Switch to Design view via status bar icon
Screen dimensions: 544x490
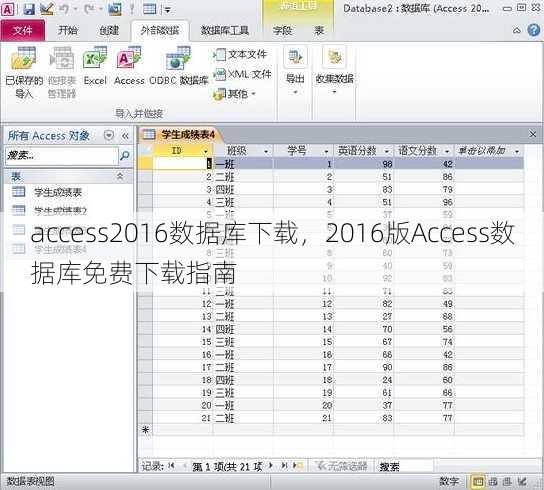click(x=522, y=481)
